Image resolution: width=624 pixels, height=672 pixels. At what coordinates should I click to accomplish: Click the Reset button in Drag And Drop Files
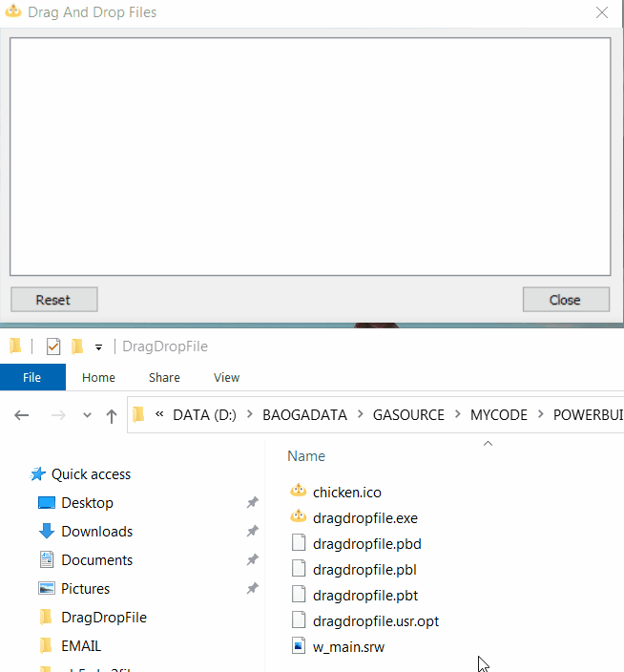point(54,300)
